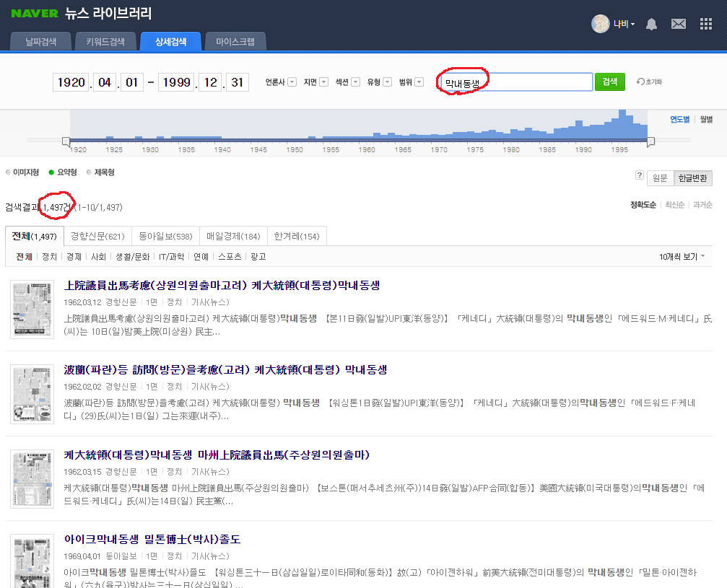Filter by 정치 section
727x588 pixels.
point(49,257)
